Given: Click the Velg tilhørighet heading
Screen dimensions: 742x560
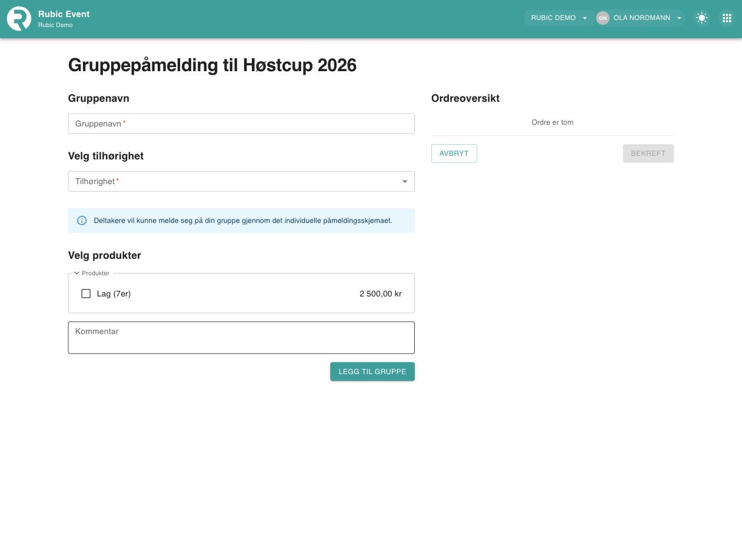Looking at the screenshot, I should click(x=106, y=156).
